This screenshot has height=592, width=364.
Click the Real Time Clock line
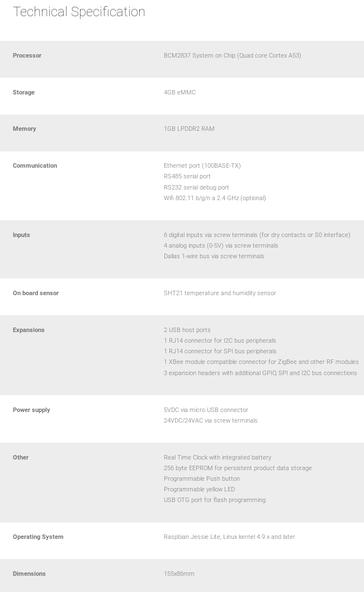[x=217, y=457]
